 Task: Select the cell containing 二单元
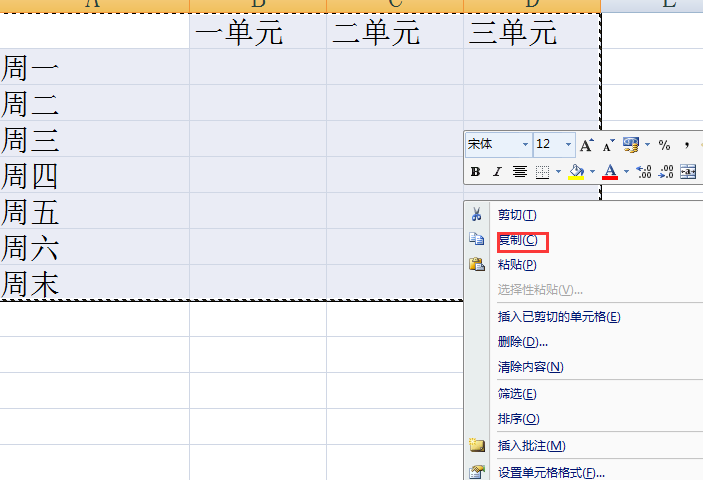click(395, 31)
